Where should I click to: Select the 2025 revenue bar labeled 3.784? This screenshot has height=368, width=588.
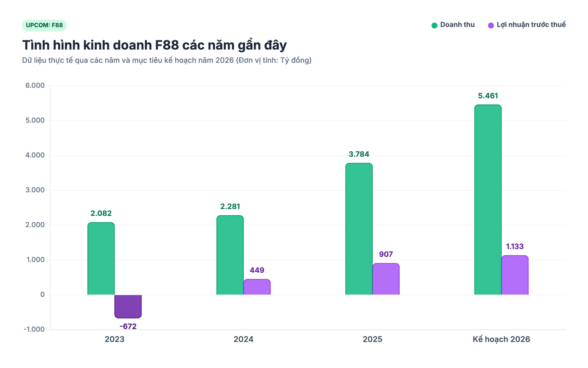point(359,229)
